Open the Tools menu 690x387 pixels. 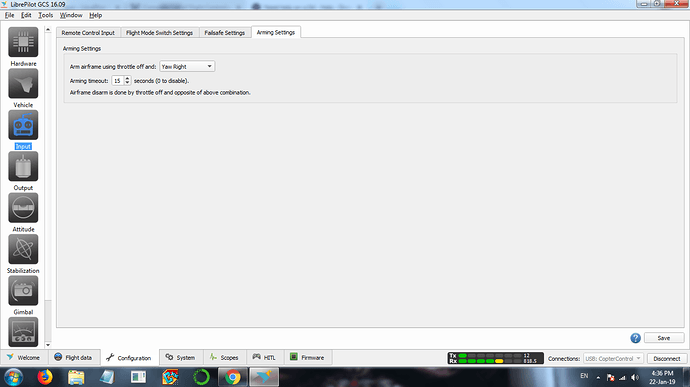(x=45, y=15)
